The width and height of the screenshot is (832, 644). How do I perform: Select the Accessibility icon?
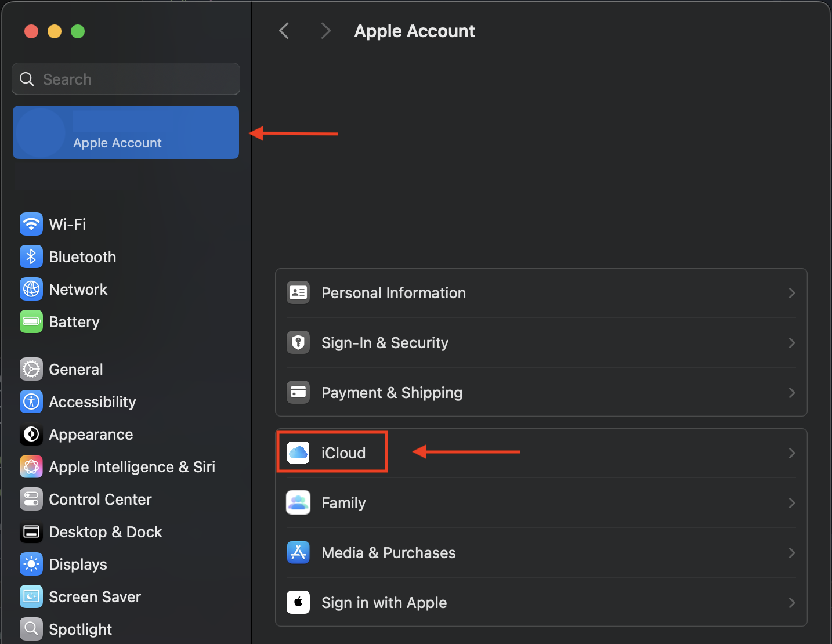point(31,401)
